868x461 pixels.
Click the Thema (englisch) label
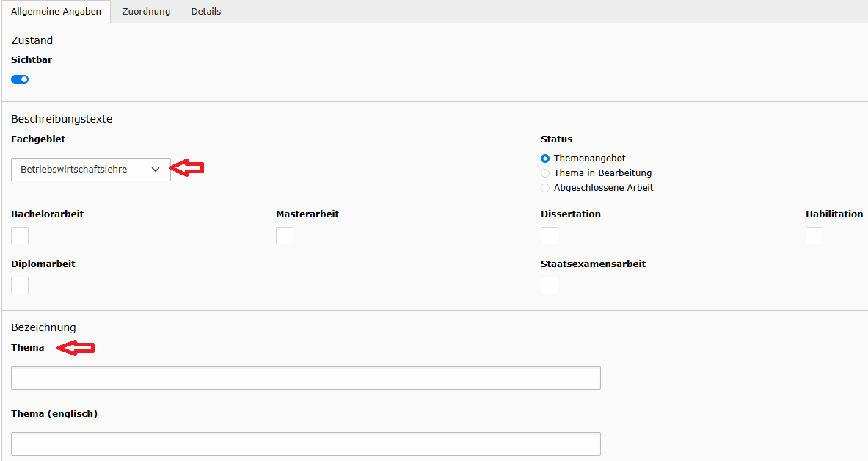click(54, 414)
